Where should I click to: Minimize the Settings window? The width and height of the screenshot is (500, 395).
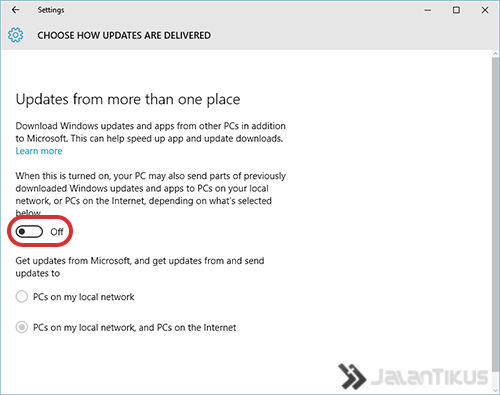428,10
